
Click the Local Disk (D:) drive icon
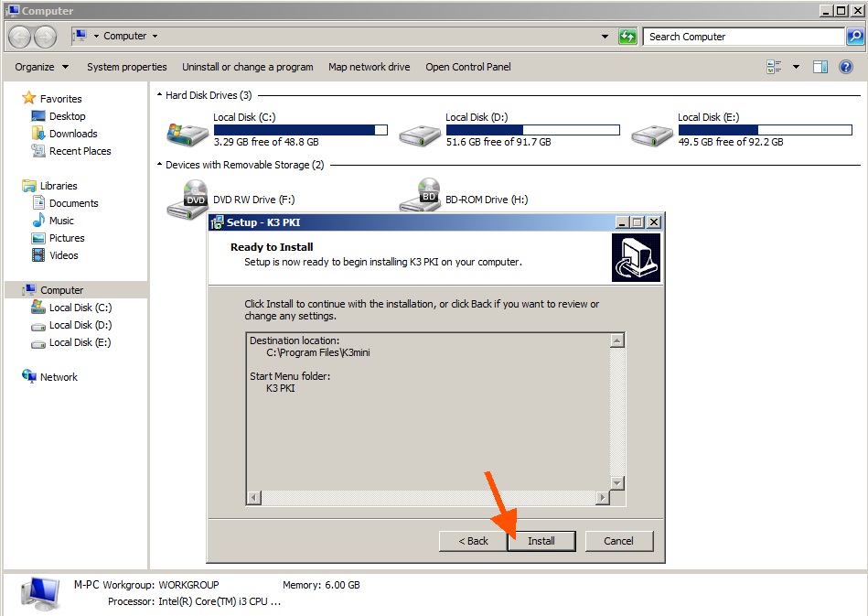[x=420, y=135]
